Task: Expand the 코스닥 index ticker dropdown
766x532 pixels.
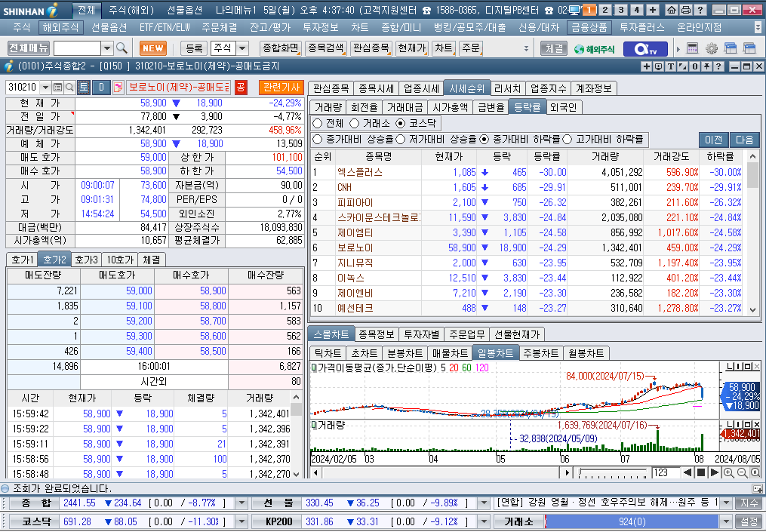Action: pos(241,521)
